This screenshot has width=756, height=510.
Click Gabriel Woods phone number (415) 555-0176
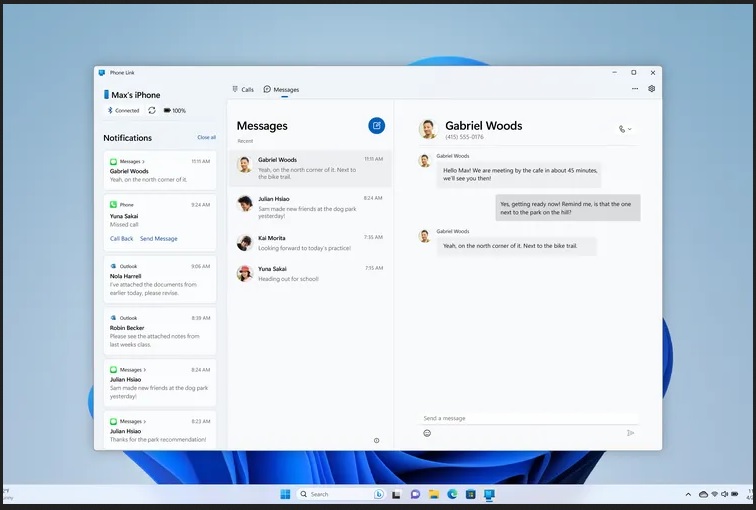(464, 137)
